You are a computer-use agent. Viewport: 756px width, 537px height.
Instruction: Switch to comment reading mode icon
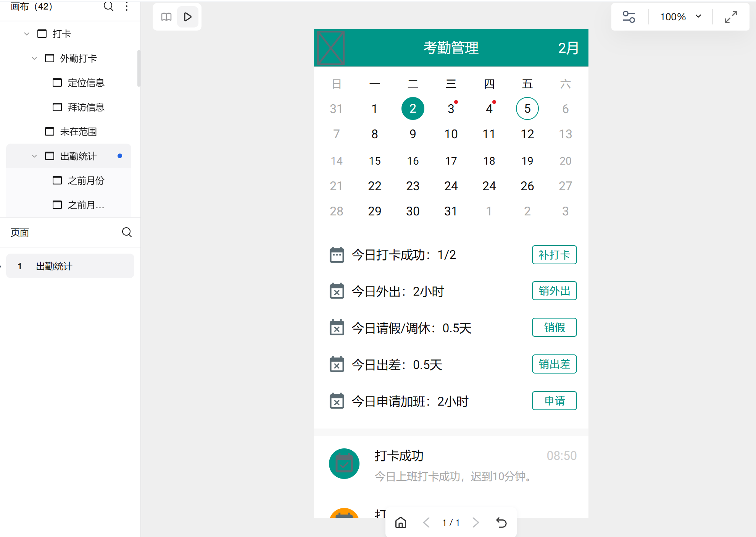166,17
